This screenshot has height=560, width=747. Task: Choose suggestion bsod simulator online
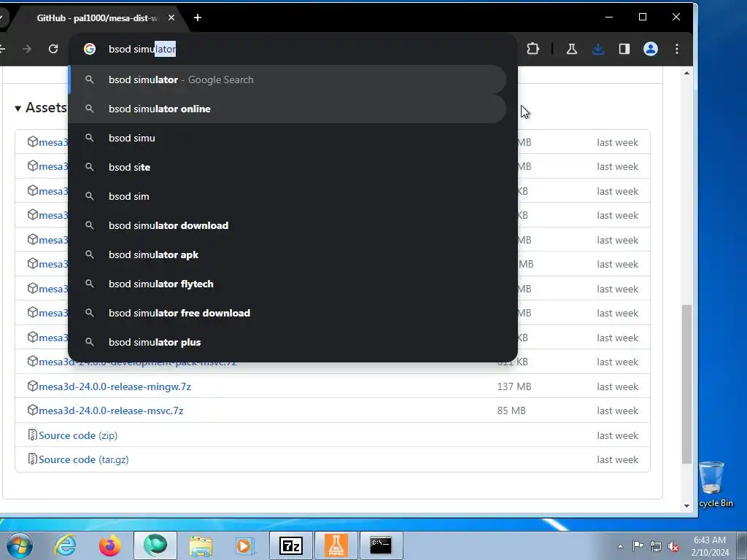(x=287, y=109)
